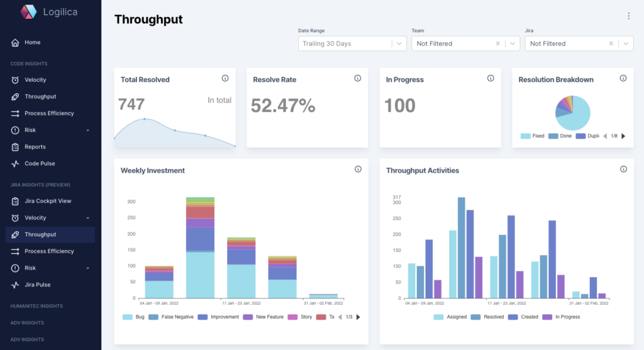This screenshot has height=350, width=644.
Task: Open Jira Cockpit View in sidebar
Action: pos(48,201)
